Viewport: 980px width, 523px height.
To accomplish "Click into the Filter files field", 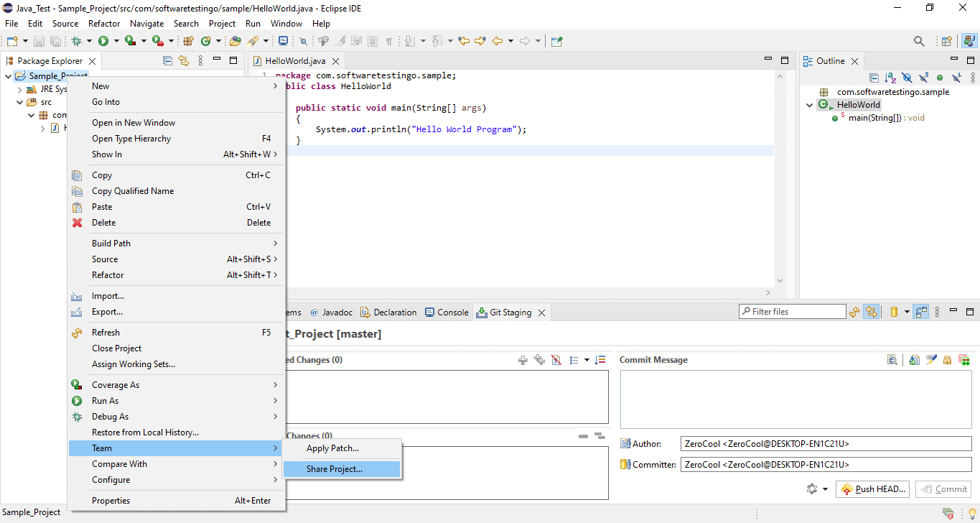I will point(793,312).
